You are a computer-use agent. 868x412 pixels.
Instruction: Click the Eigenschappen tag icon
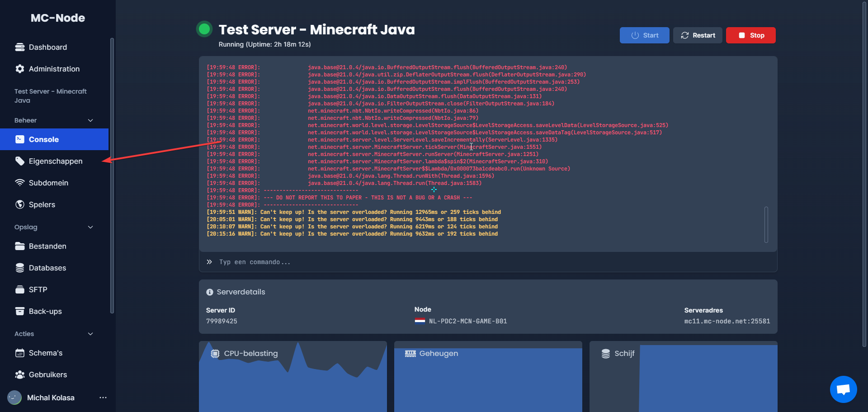pos(19,161)
